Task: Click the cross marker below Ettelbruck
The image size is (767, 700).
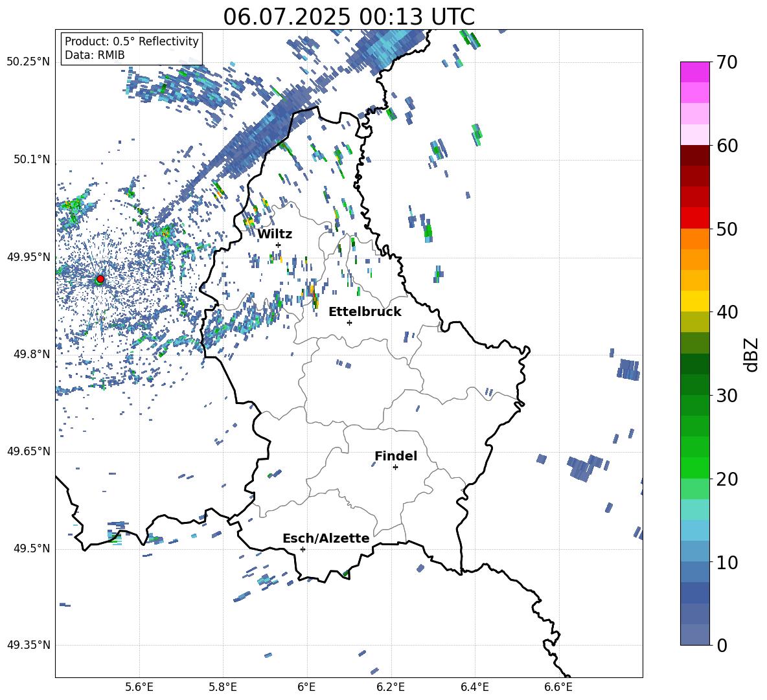Action: (349, 322)
